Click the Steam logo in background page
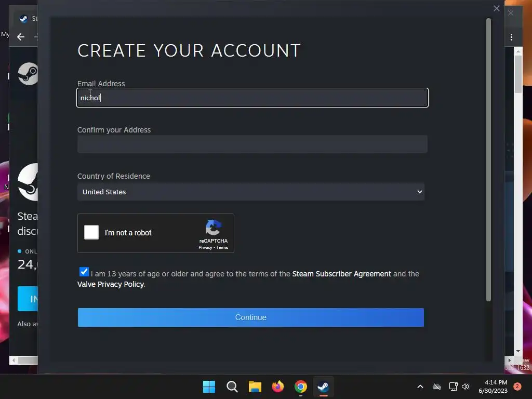Screen dimensions: 532x399 pos(28,74)
